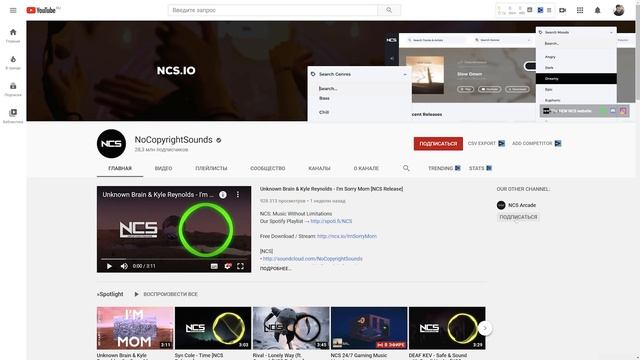Screen dimensions: 640x360
Task: Open Home in the left sidebar
Action: (13, 36)
